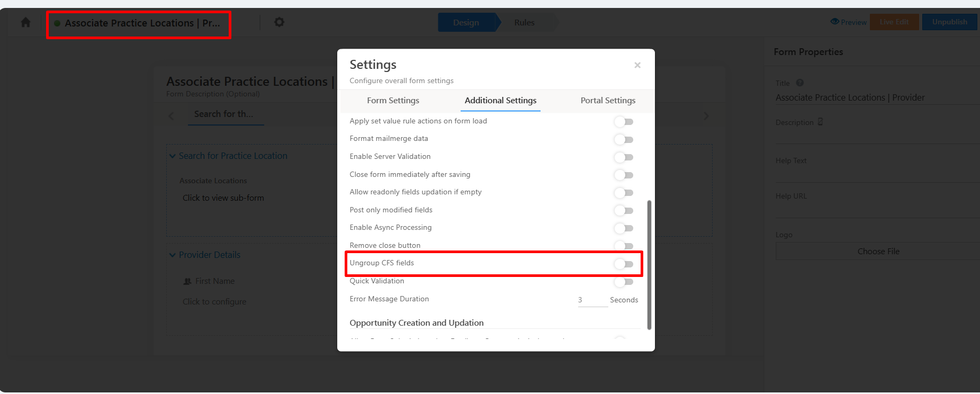This screenshot has height=394, width=980.
Task: Click the left arrow beside the form tabs
Action: [x=171, y=116]
